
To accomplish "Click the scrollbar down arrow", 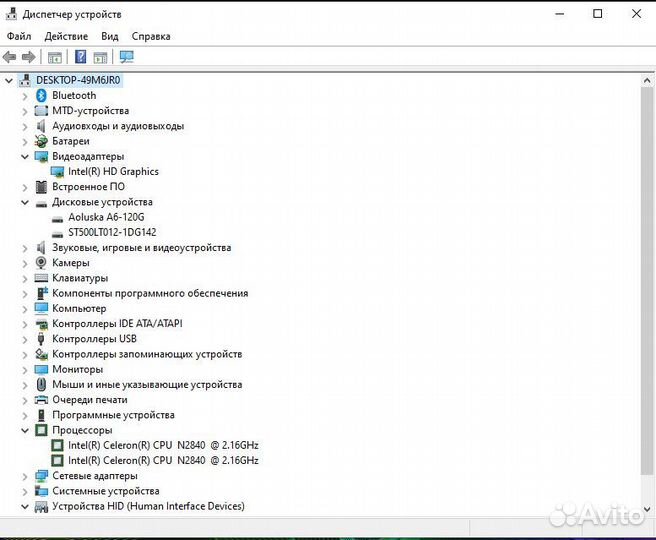I will click(x=647, y=509).
